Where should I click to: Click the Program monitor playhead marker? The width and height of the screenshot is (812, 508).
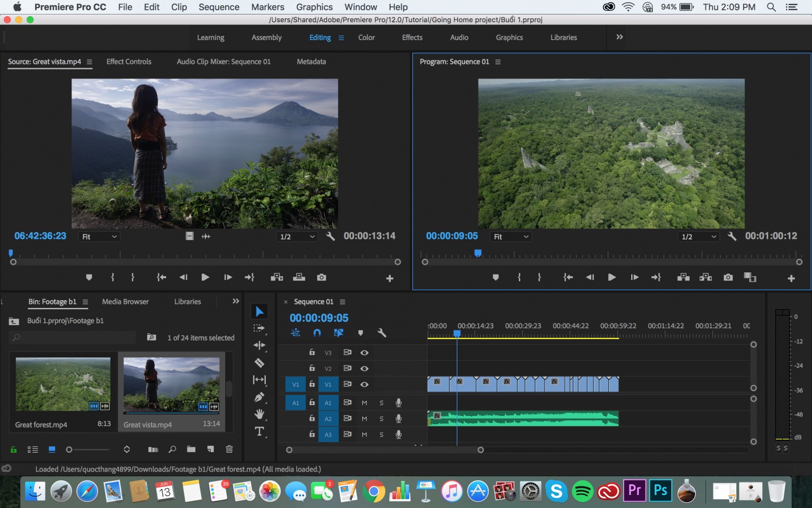tap(478, 253)
